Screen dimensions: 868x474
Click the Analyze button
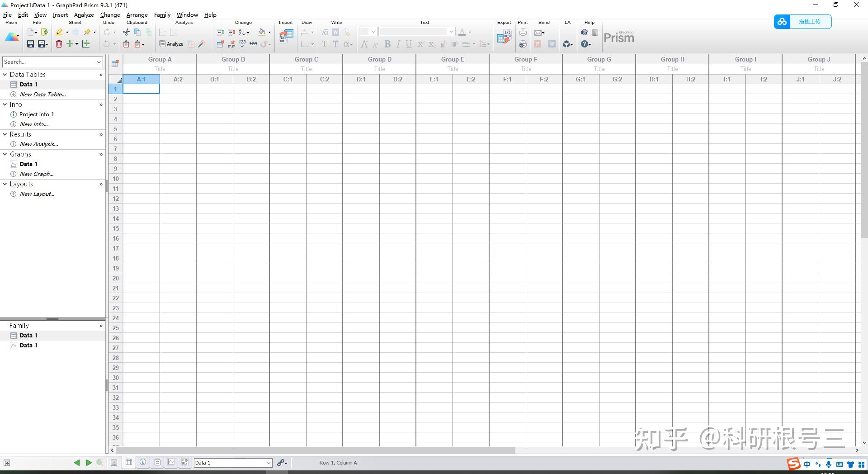[171, 44]
